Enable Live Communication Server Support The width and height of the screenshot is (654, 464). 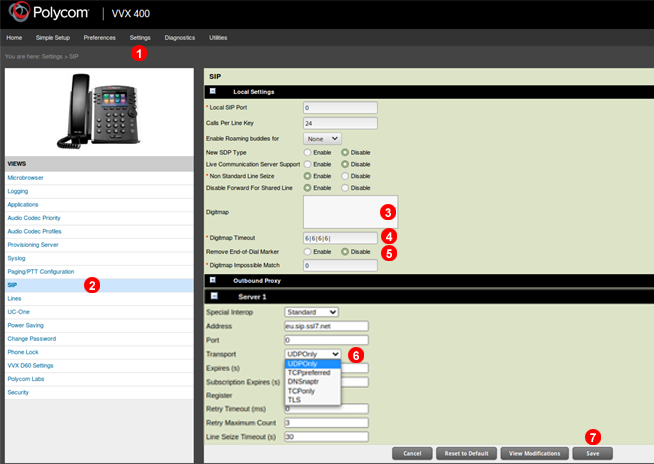(x=307, y=164)
